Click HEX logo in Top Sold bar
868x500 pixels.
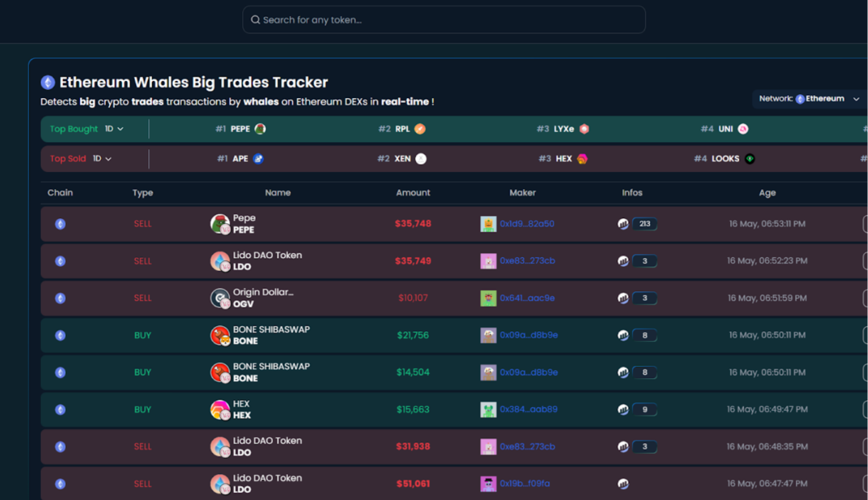(x=583, y=159)
